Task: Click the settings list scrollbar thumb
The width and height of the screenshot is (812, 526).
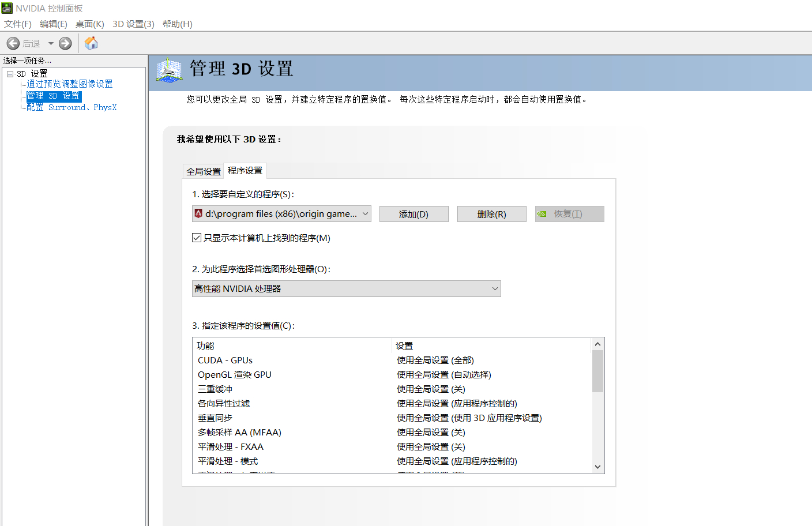Action: pos(598,371)
